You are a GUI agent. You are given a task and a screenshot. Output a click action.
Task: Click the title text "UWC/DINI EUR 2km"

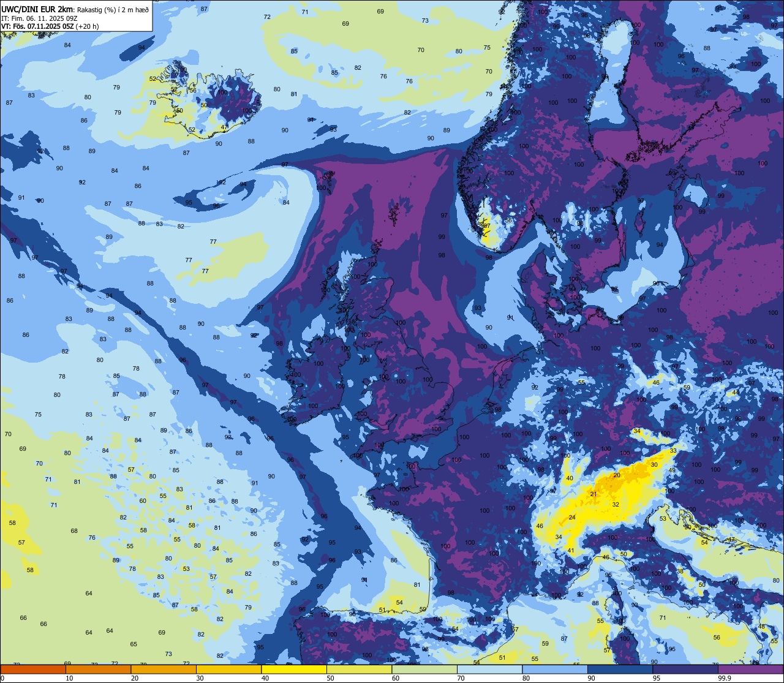point(37,9)
